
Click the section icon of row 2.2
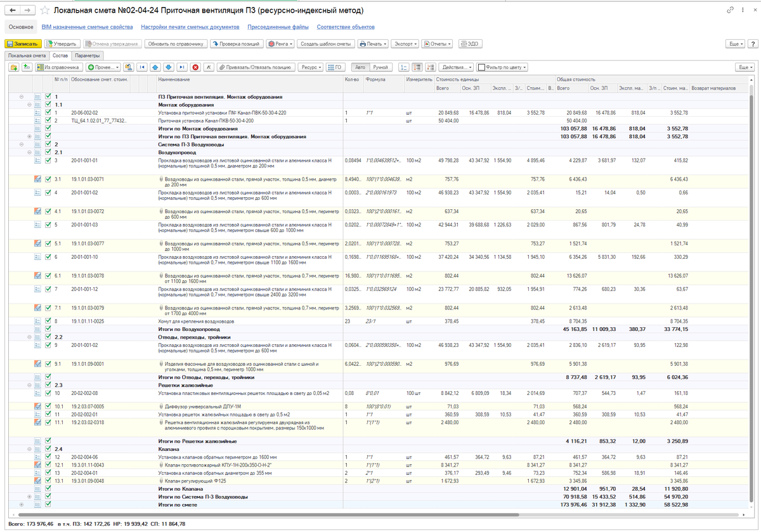click(x=37, y=337)
